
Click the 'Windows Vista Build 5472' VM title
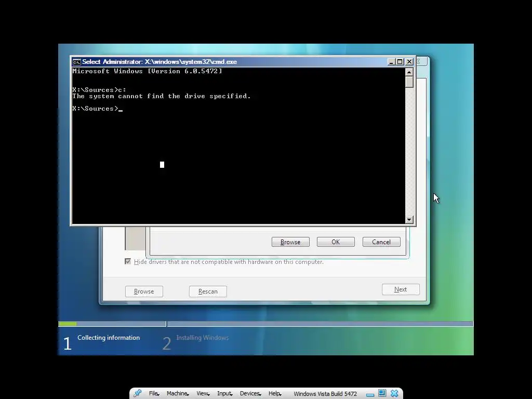(x=325, y=394)
